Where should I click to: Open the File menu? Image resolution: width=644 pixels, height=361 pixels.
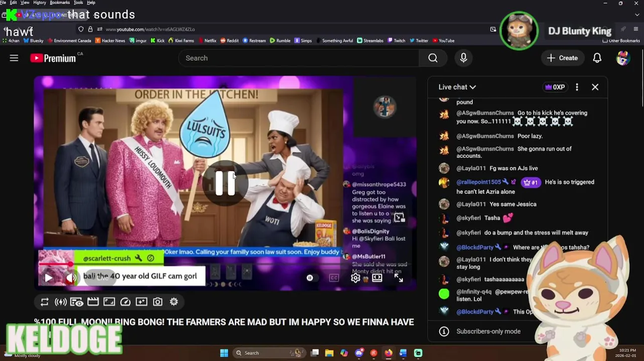click(4, 3)
